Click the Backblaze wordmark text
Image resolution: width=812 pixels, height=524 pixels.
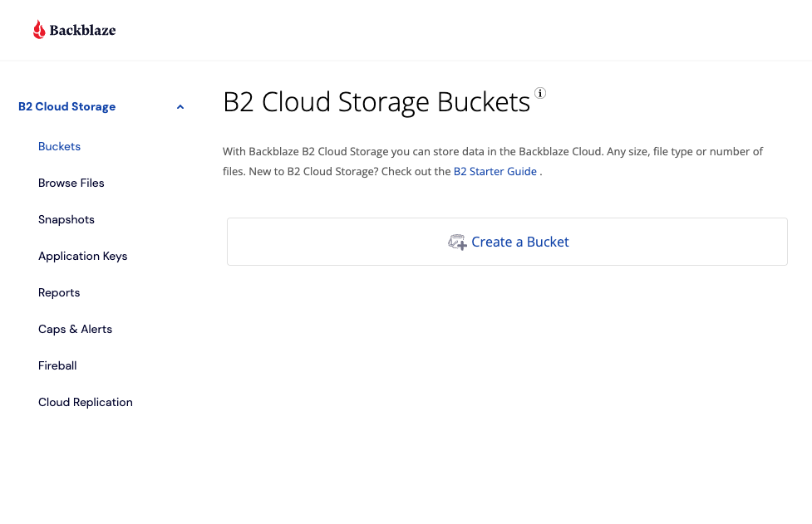[82, 31]
